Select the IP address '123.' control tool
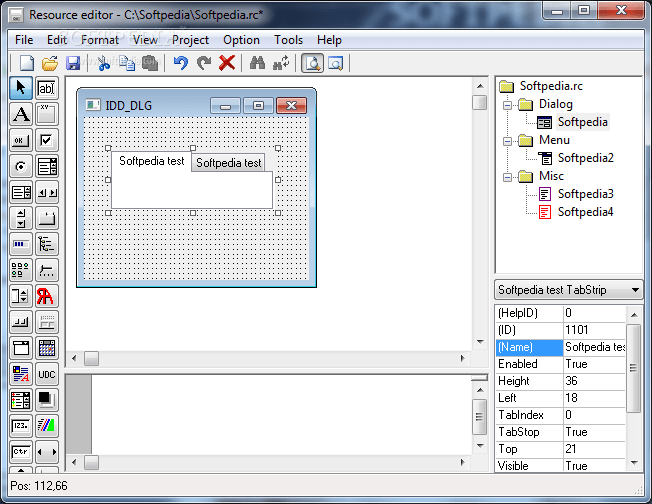Screen dimensions: 652x504 pos(21,426)
